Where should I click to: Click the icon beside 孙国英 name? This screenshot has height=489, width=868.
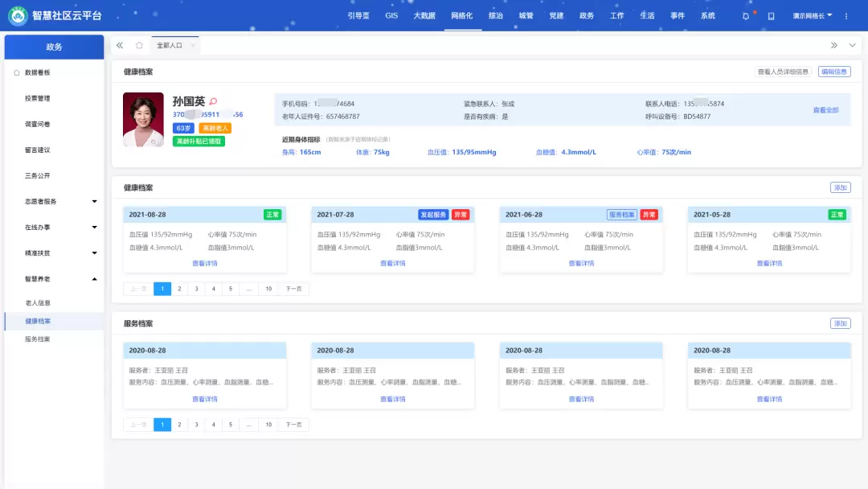[x=213, y=101]
